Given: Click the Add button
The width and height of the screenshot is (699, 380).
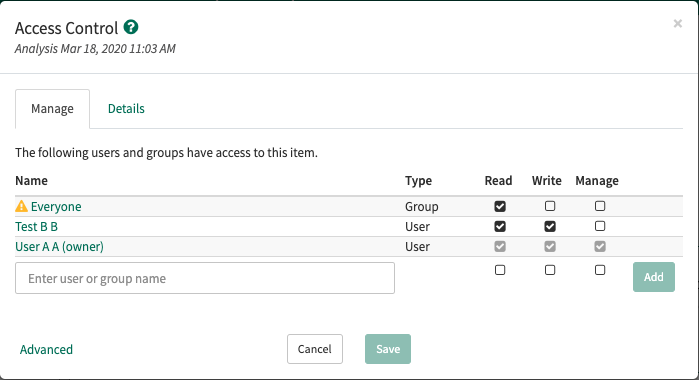Looking at the screenshot, I should point(654,277).
